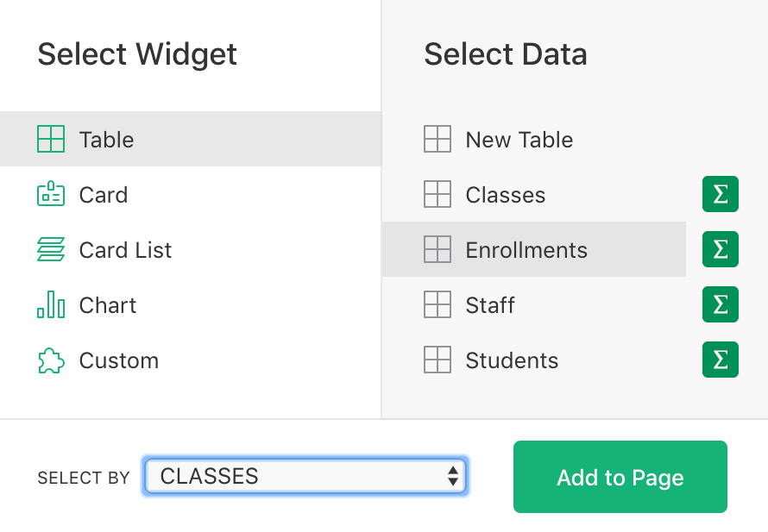The width and height of the screenshot is (768, 532).
Task: Select Classes as the data source
Action: (x=505, y=194)
